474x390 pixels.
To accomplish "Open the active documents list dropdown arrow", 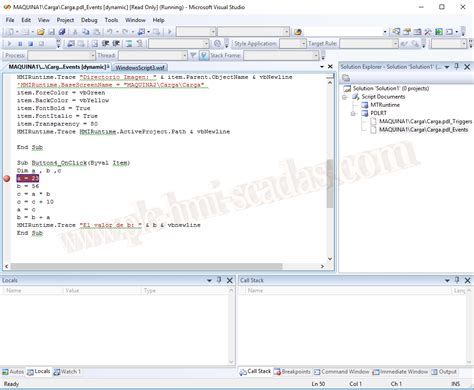I will pyautogui.click(x=322, y=67).
